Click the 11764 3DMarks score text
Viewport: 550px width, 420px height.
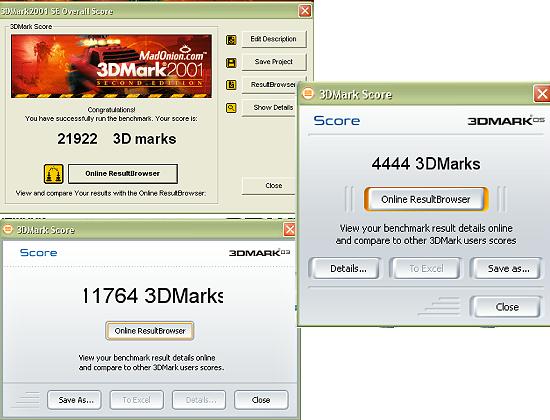point(152,295)
